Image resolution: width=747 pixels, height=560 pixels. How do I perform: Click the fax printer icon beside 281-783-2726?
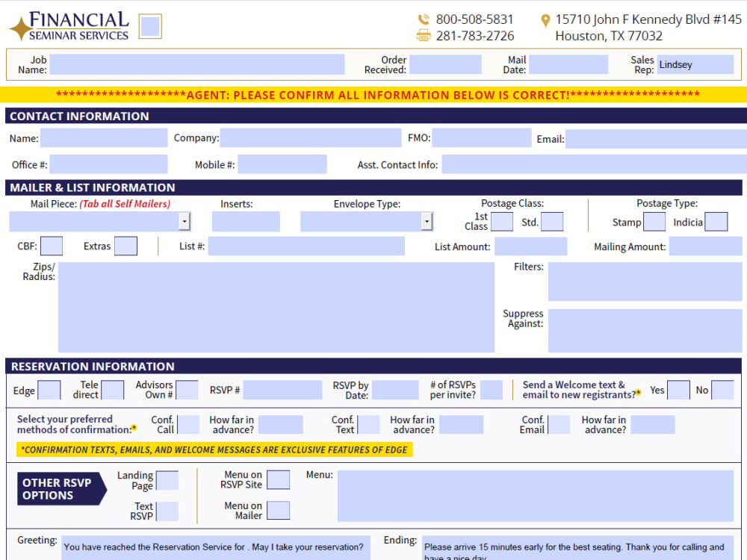click(x=423, y=35)
